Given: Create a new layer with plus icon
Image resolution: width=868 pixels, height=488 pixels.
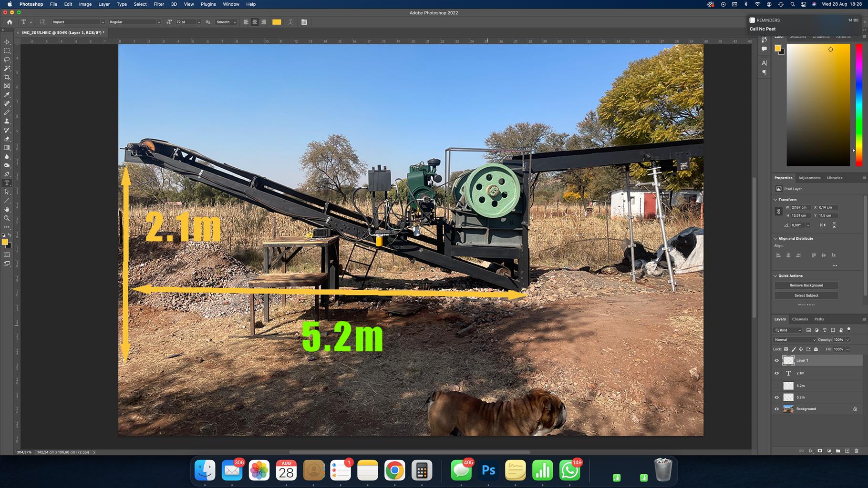Looking at the screenshot, I should 847,451.
